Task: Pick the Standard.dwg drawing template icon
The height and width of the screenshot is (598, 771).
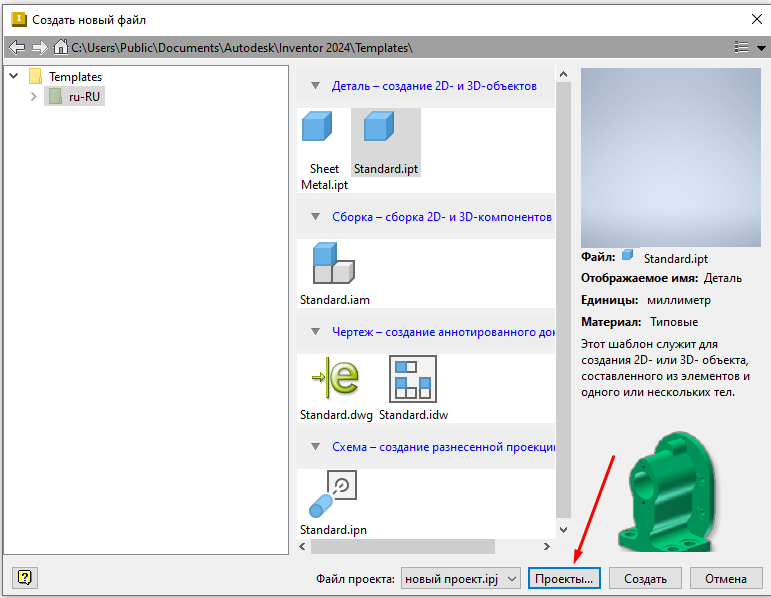Action: (x=336, y=378)
